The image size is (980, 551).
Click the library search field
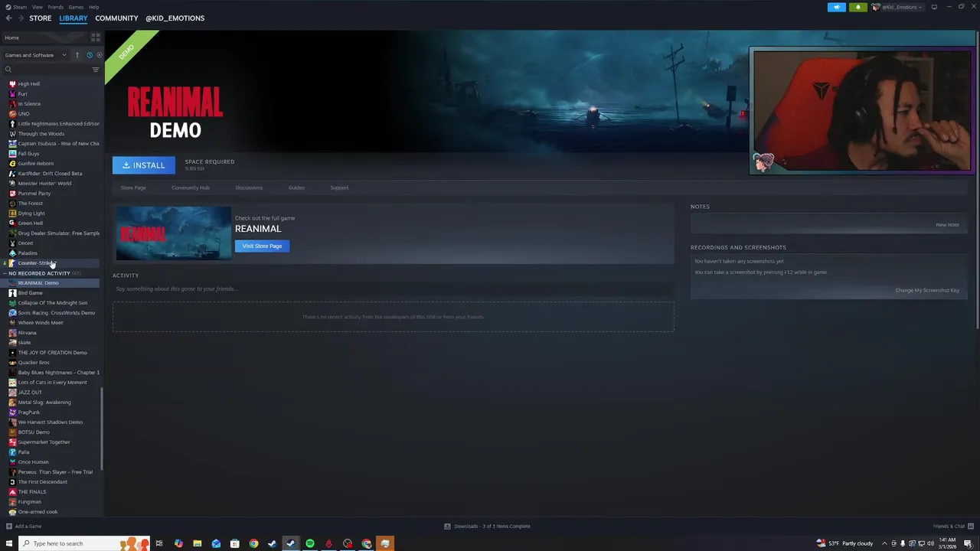coord(46,70)
